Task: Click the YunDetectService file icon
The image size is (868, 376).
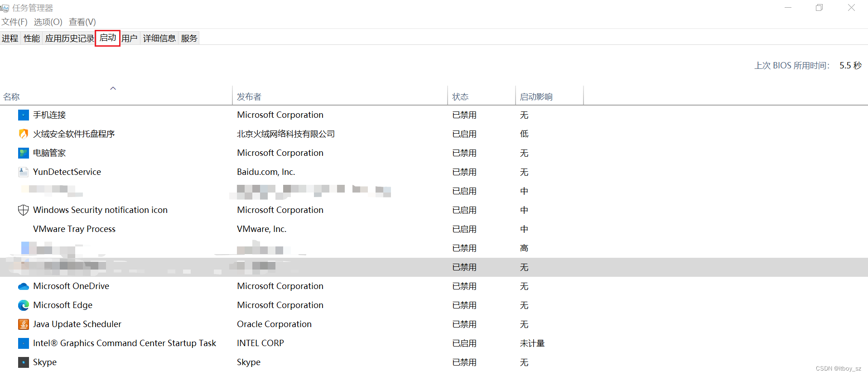Action: point(24,172)
